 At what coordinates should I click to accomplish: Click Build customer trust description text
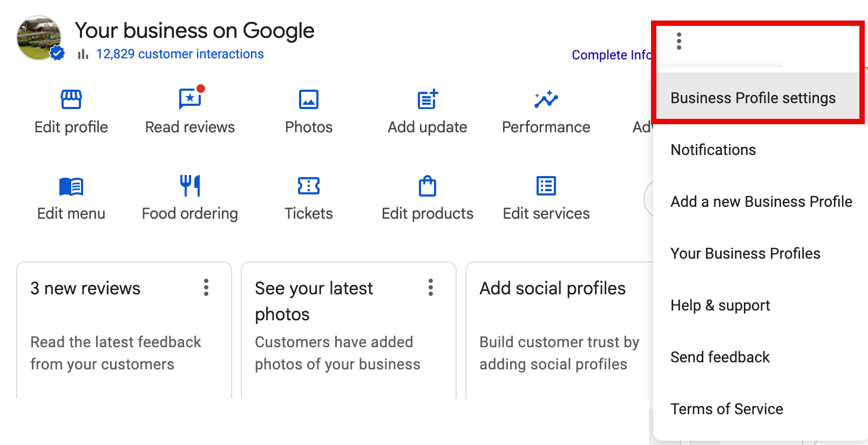point(559,353)
